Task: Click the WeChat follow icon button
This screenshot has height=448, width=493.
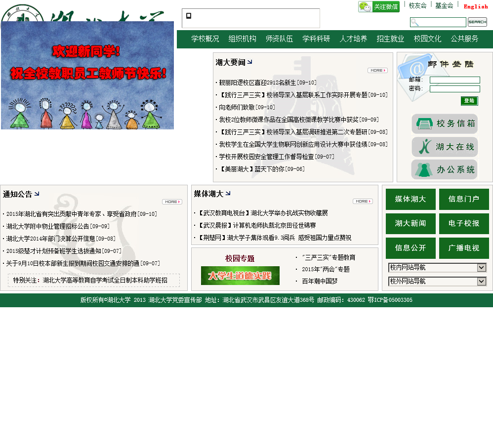Action: (379, 6)
